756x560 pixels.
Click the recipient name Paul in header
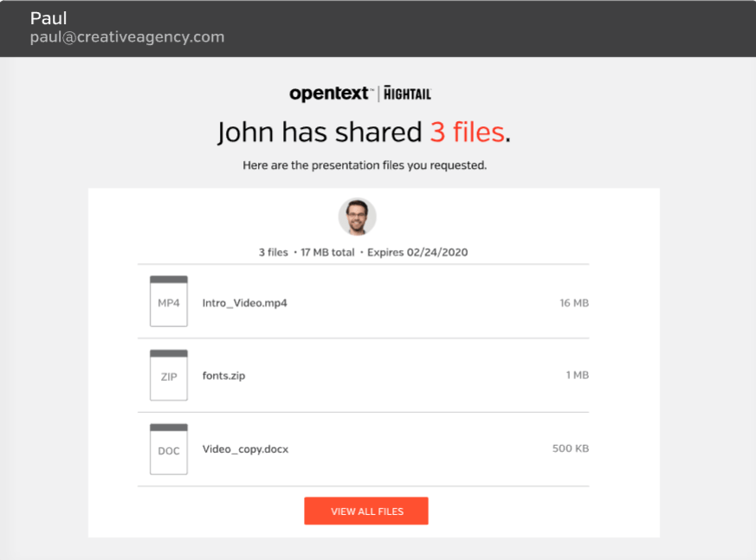(48, 18)
